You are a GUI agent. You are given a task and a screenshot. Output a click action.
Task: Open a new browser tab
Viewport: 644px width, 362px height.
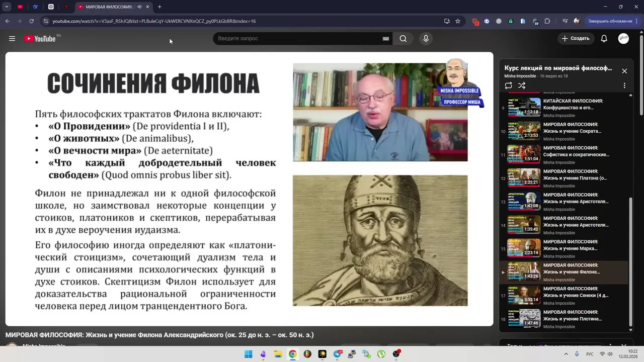(x=159, y=7)
